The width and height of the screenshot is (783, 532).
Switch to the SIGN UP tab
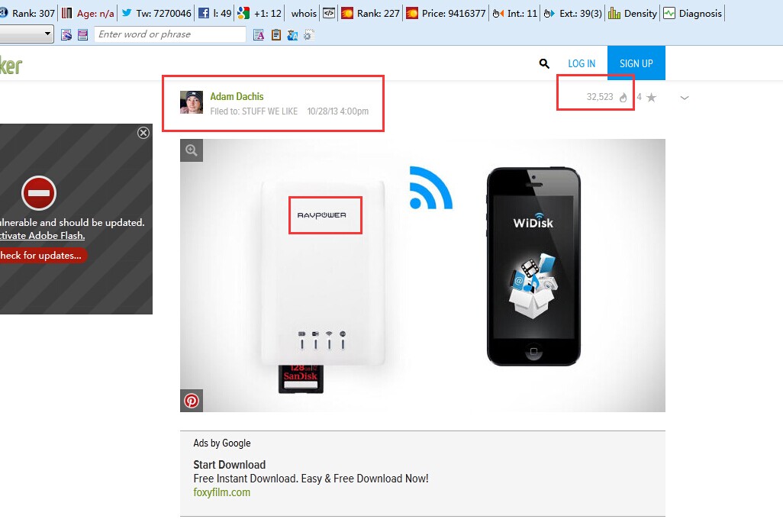[636, 63]
